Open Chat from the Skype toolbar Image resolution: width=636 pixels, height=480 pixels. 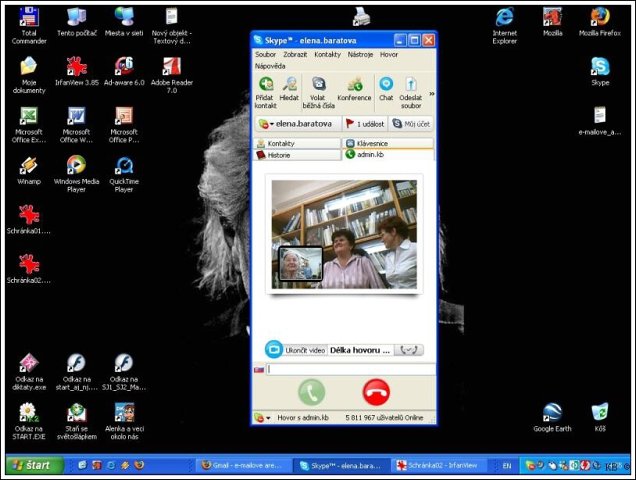click(386, 89)
